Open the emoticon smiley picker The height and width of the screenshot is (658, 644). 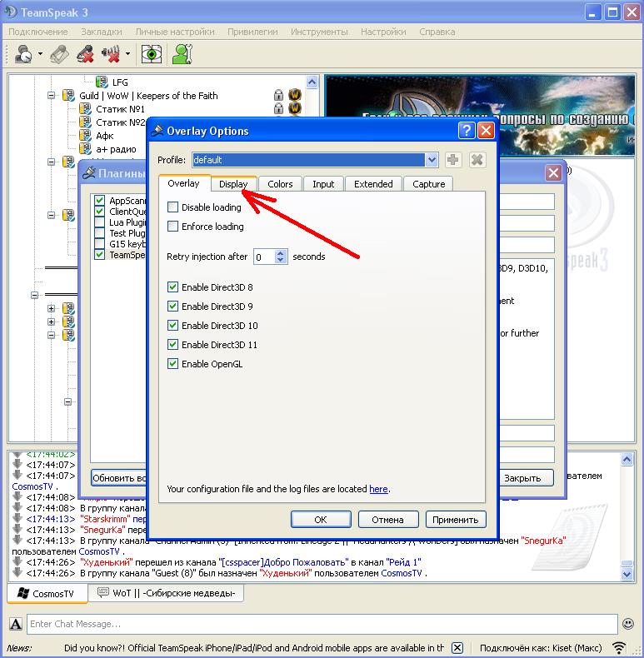point(628,624)
